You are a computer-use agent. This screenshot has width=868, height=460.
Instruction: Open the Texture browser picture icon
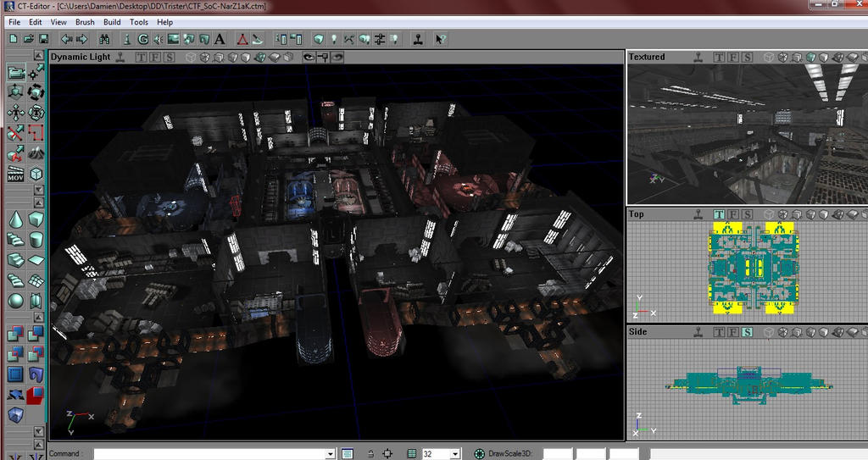tap(173, 39)
